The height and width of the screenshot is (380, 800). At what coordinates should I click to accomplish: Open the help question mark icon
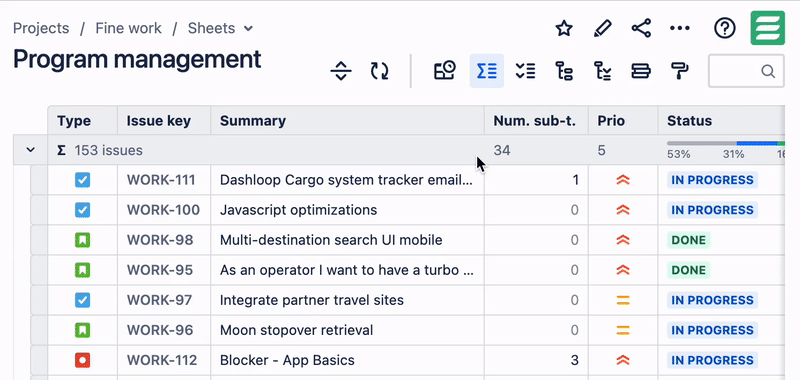tap(724, 29)
